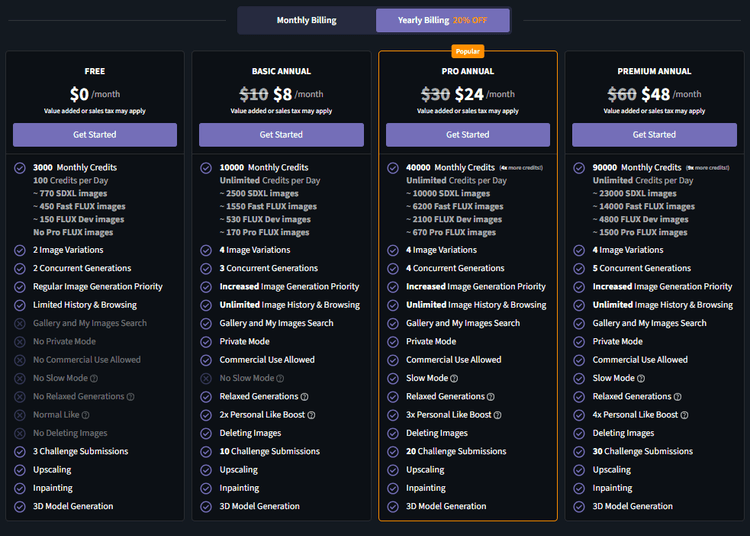Image resolution: width=750 pixels, height=536 pixels.
Task: Switch to the Monthly Billing tab
Action: click(x=306, y=20)
